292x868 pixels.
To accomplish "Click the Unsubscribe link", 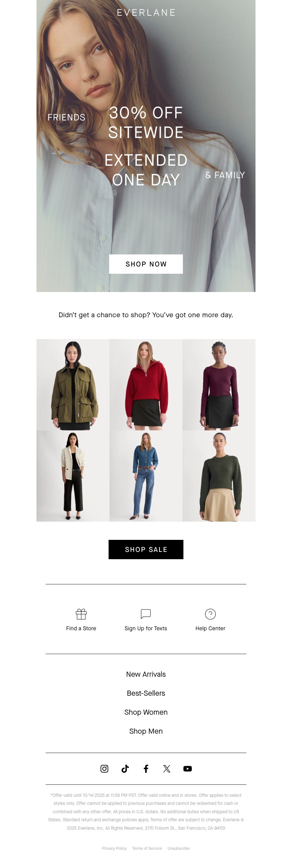I will (178, 848).
